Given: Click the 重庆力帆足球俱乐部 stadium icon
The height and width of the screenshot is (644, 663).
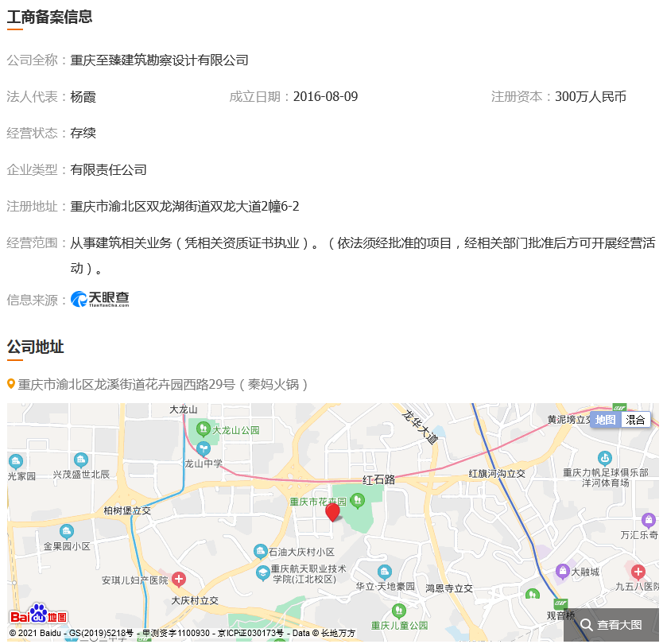Looking at the screenshot, I should pyautogui.click(x=605, y=459).
